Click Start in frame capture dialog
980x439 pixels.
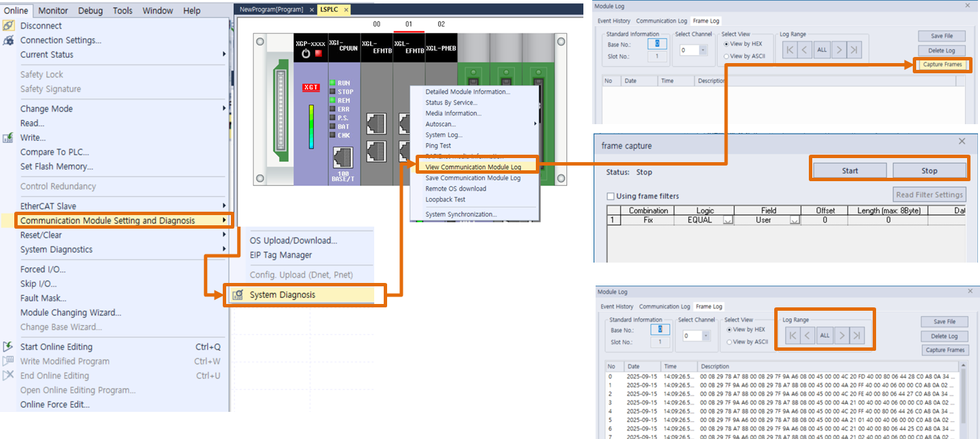coord(850,171)
